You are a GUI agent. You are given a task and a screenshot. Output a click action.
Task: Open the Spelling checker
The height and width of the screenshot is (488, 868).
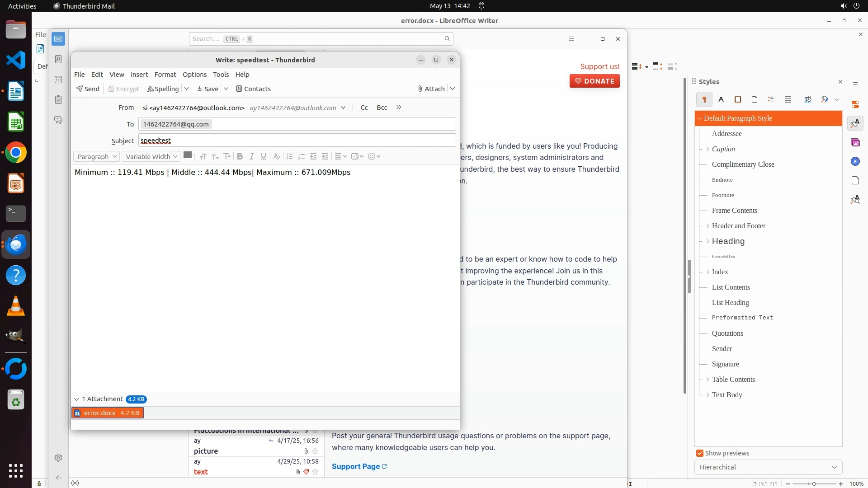coord(163,89)
